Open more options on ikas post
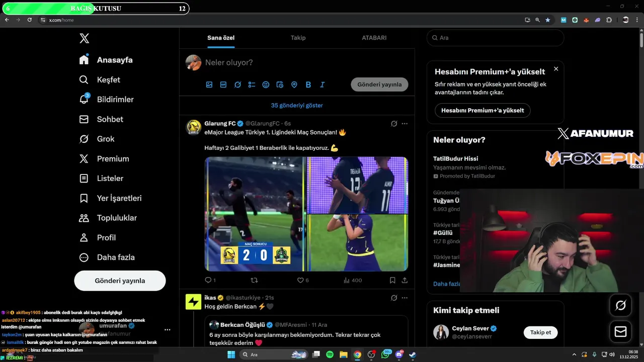Viewport: 644px width, 362px height. pyautogui.click(x=405, y=298)
